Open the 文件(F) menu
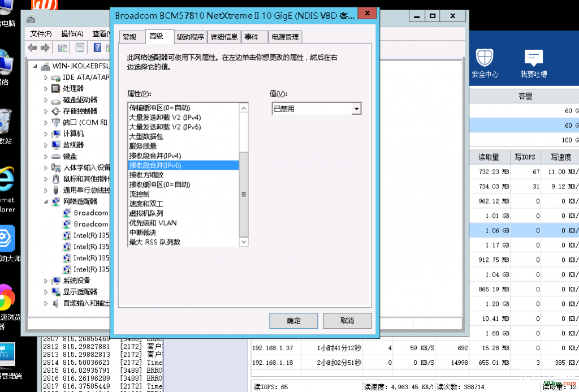579x392 pixels. click(x=41, y=33)
